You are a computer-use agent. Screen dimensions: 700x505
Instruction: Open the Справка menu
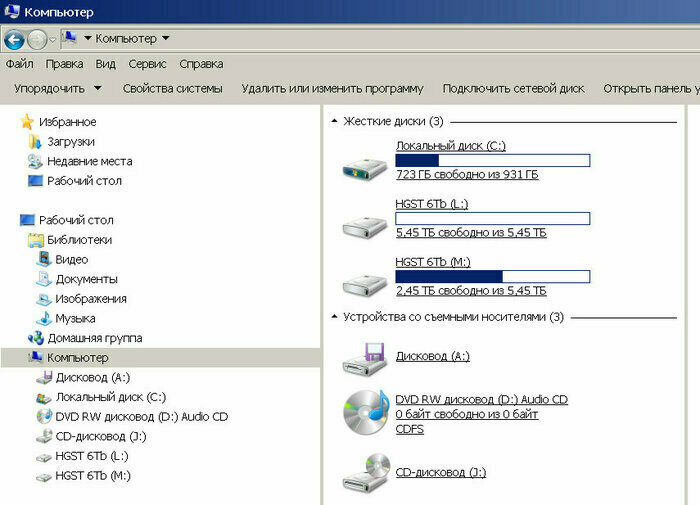pos(201,64)
